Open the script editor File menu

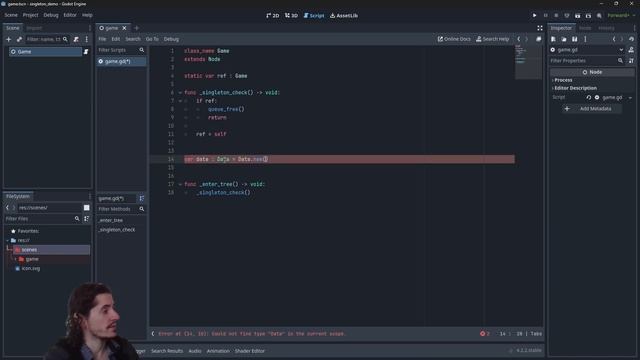pyautogui.click(x=102, y=39)
